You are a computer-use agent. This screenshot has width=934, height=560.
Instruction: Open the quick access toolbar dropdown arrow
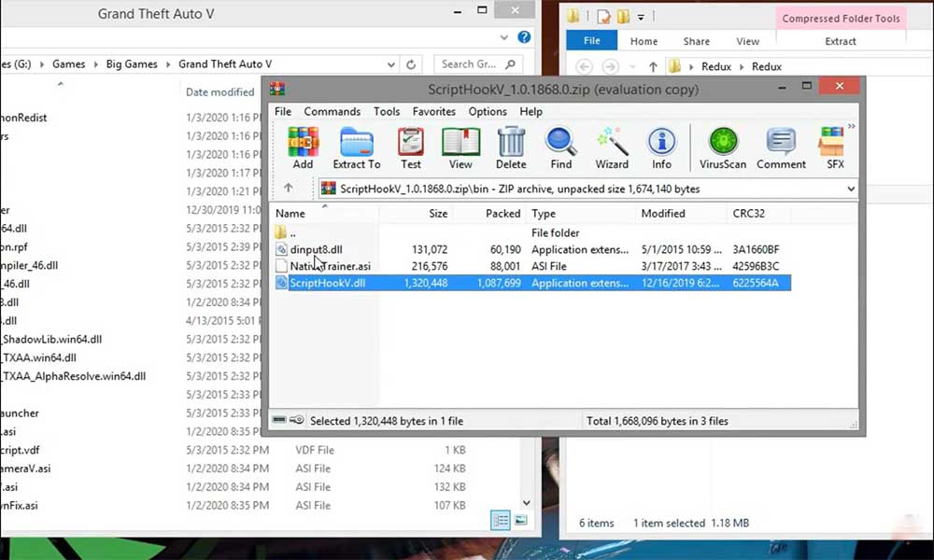tap(641, 17)
